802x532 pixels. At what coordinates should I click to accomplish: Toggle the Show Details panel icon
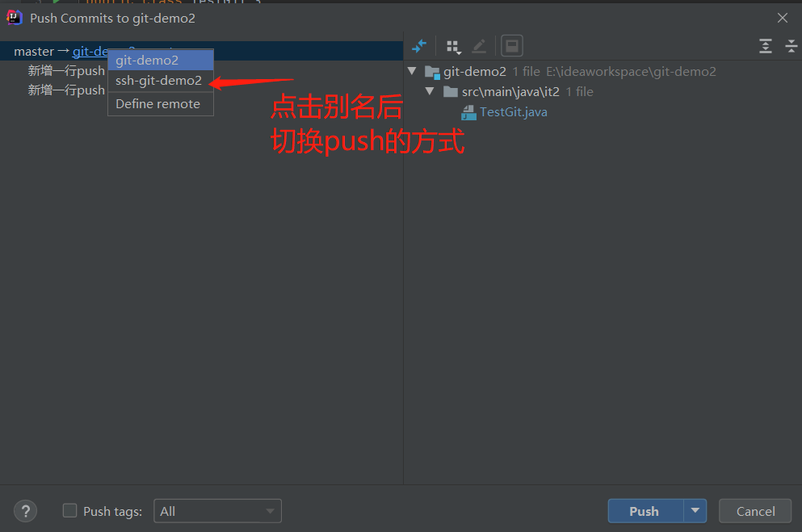tap(511, 47)
